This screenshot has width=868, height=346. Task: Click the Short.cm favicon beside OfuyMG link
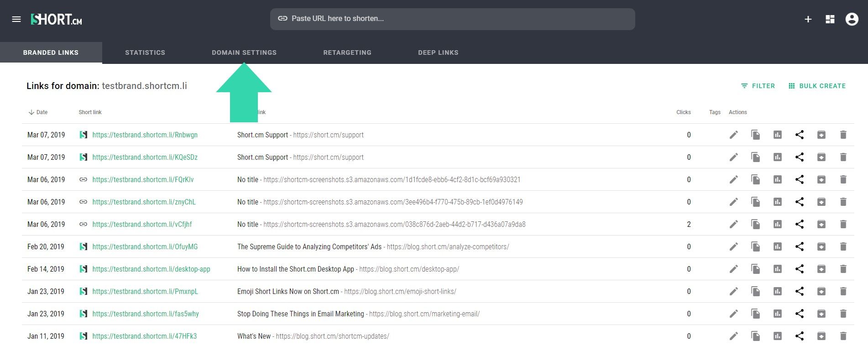83,246
